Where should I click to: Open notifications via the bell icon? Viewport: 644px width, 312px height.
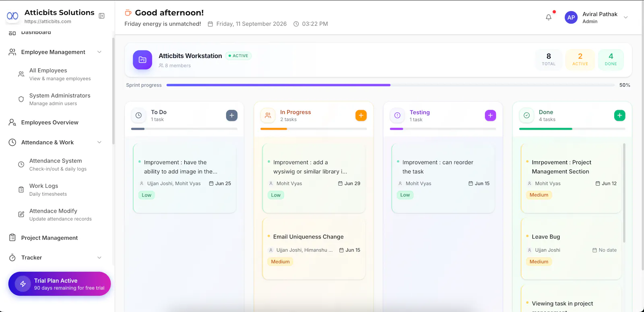(x=549, y=17)
